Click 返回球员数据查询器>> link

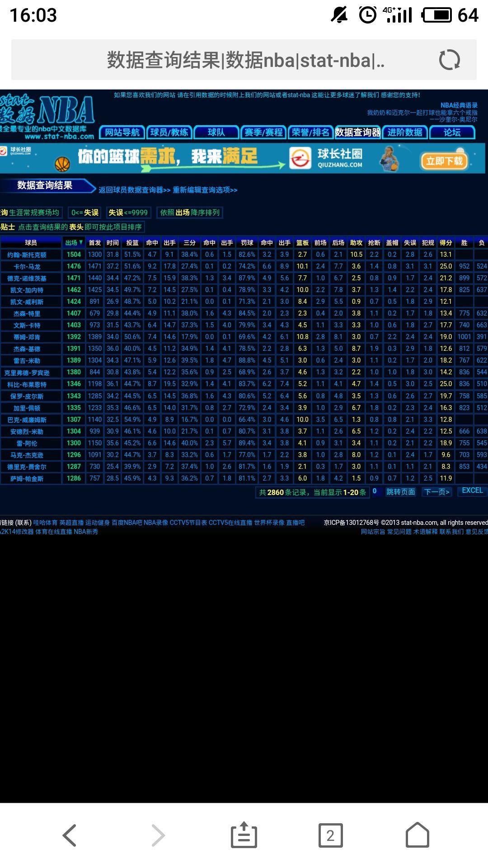click(135, 190)
